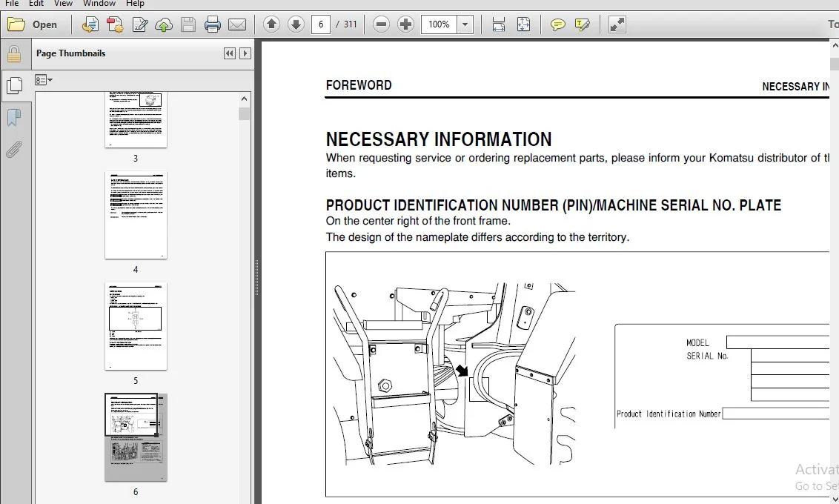This screenshot has width=839, height=504.
Task: Click the email envelope icon
Action: [x=237, y=24]
